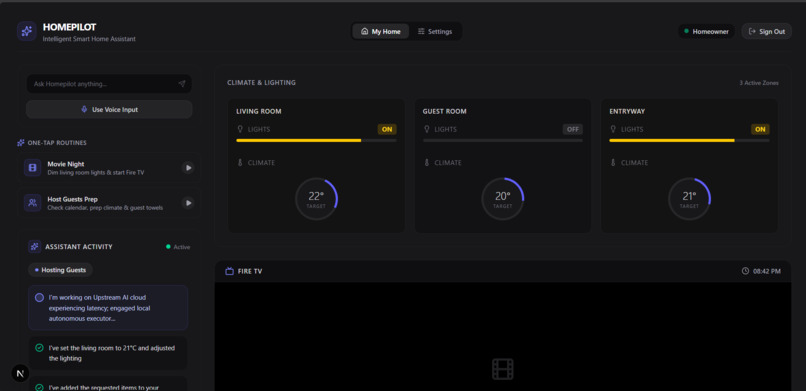Screen dimensions: 806x391
Task: Run the Movie Night routine play button
Action: (188, 167)
